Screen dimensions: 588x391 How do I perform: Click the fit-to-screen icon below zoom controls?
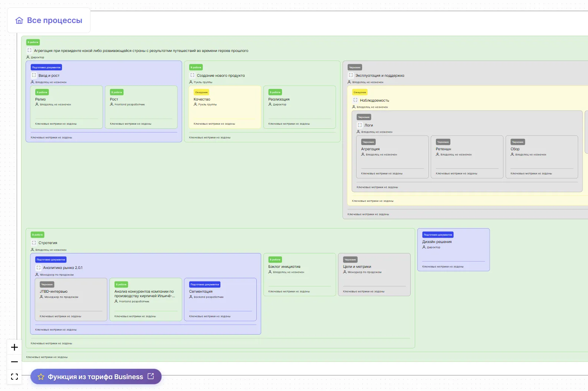pos(14,377)
